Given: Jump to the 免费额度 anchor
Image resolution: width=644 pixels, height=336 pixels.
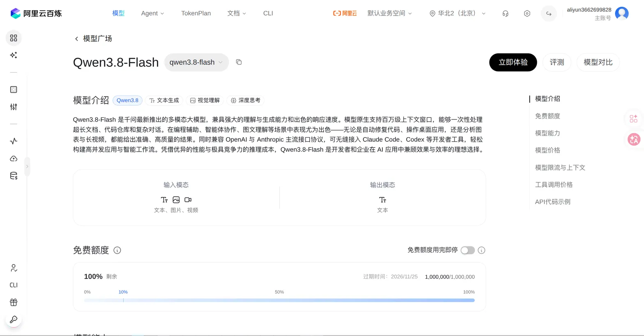Looking at the screenshot, I should pyautogui.click(x=547, y=116).
